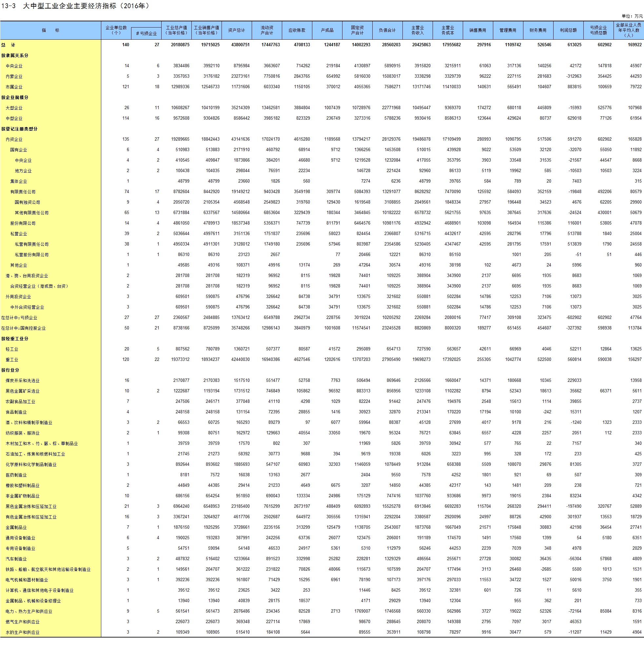Image resolution: width=644 pixels, height=648 pixels.
Task: Click the 煤炭开采和洗选业 row label
Action: click(x=23, y=381)
